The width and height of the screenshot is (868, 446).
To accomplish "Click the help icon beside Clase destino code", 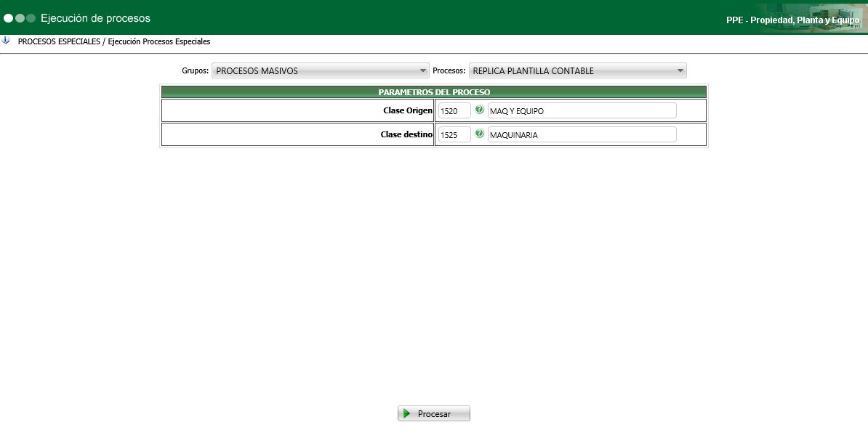I will [x=479, y=134].
